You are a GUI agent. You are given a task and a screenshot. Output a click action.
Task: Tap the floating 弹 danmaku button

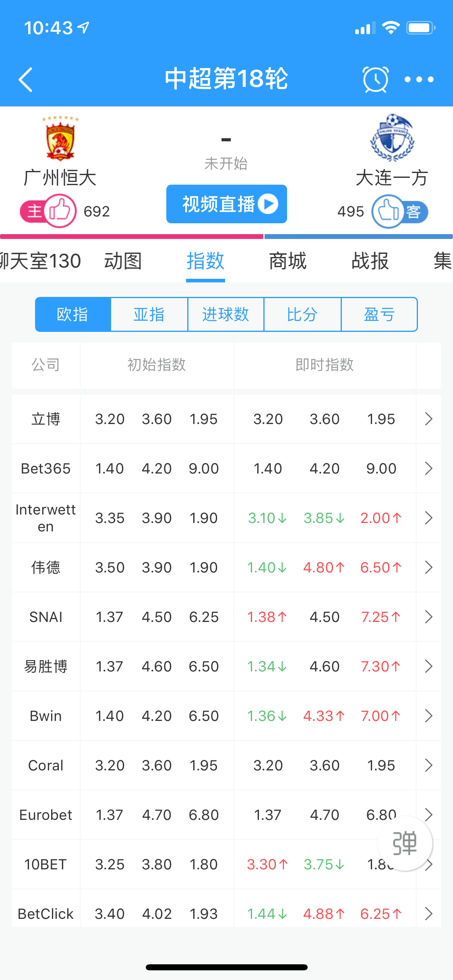[x=405, y=844]
